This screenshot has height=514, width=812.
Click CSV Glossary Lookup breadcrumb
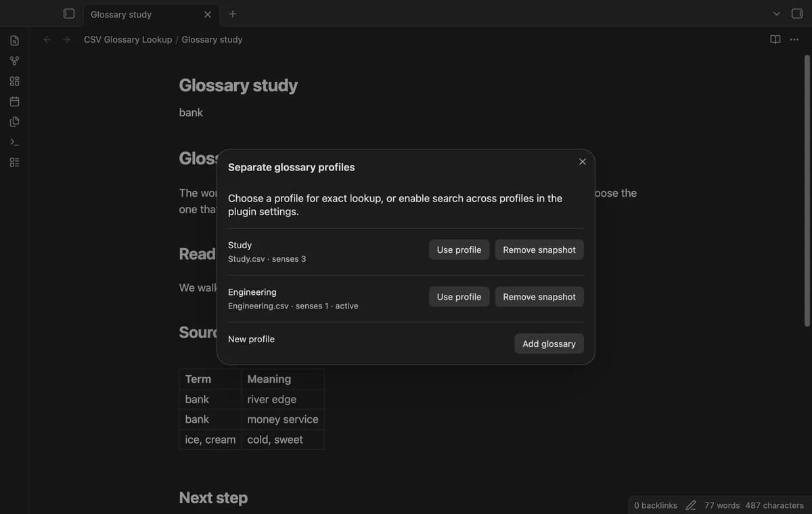tap(128, 39)
